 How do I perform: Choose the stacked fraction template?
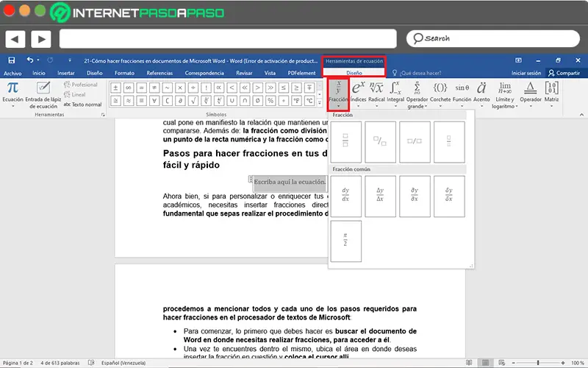click(x=345, y=142)
